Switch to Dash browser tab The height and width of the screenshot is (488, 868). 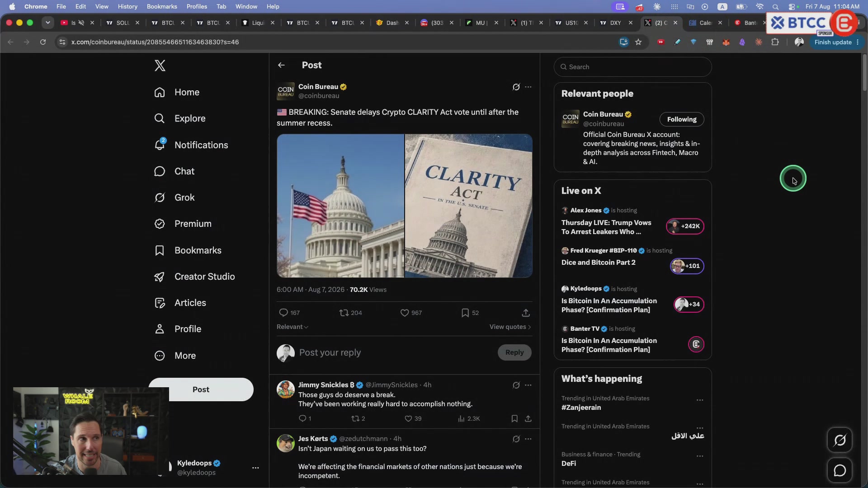tap(392, 23)
